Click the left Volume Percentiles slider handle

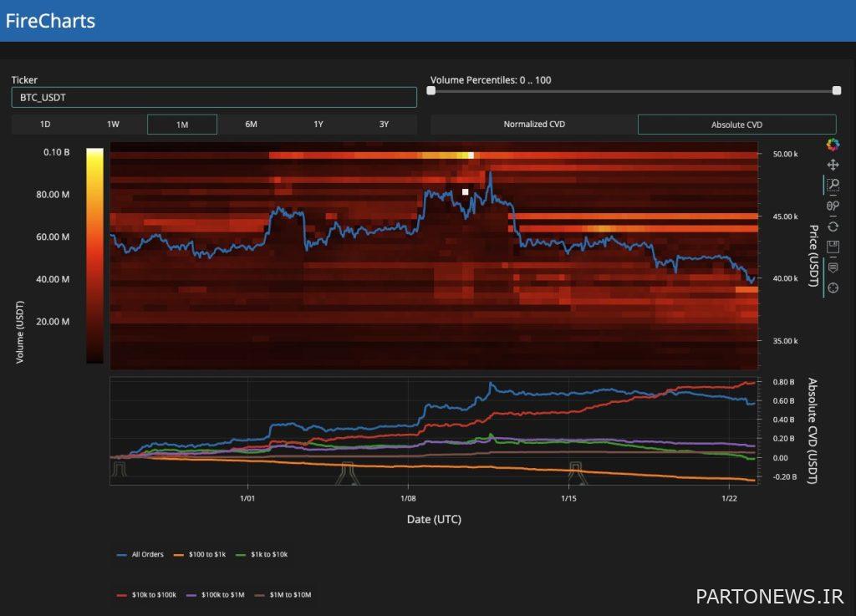(431, 89)
